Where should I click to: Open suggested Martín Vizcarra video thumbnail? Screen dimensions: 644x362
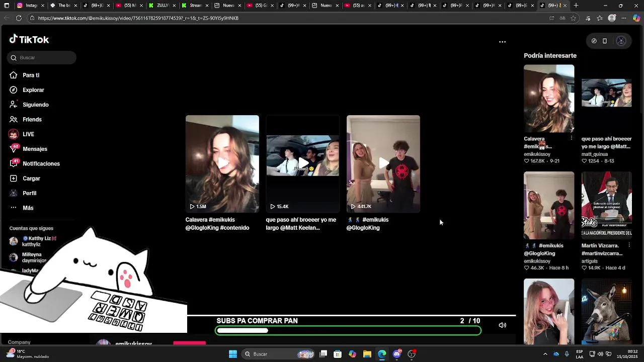coord(607,206)
